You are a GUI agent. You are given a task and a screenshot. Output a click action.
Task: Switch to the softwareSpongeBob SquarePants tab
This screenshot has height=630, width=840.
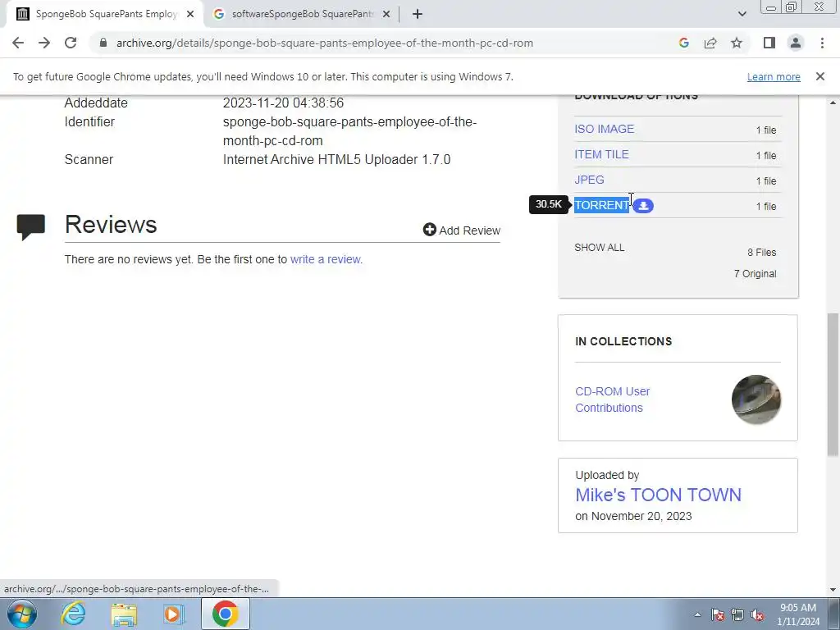click(302, 14)
